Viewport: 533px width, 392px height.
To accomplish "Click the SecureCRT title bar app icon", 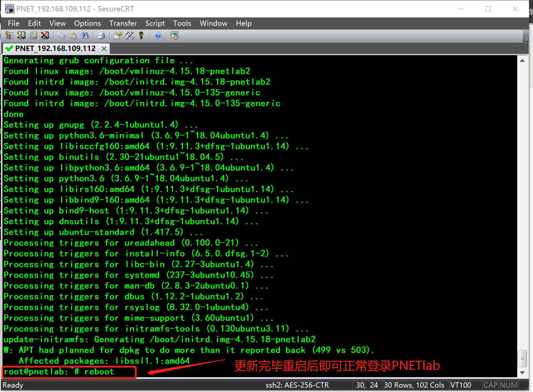I will 9,9.
